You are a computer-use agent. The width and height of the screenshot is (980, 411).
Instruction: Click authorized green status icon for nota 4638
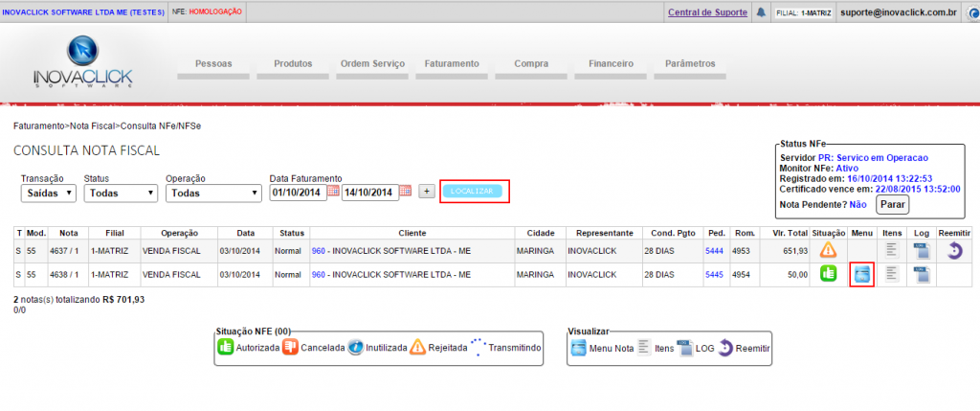tap(828, 274)
